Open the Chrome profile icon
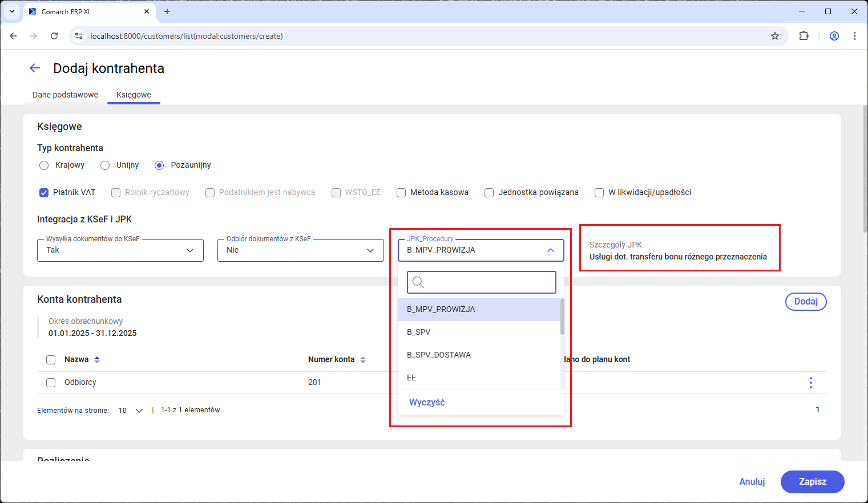 (x=834, y=36)
